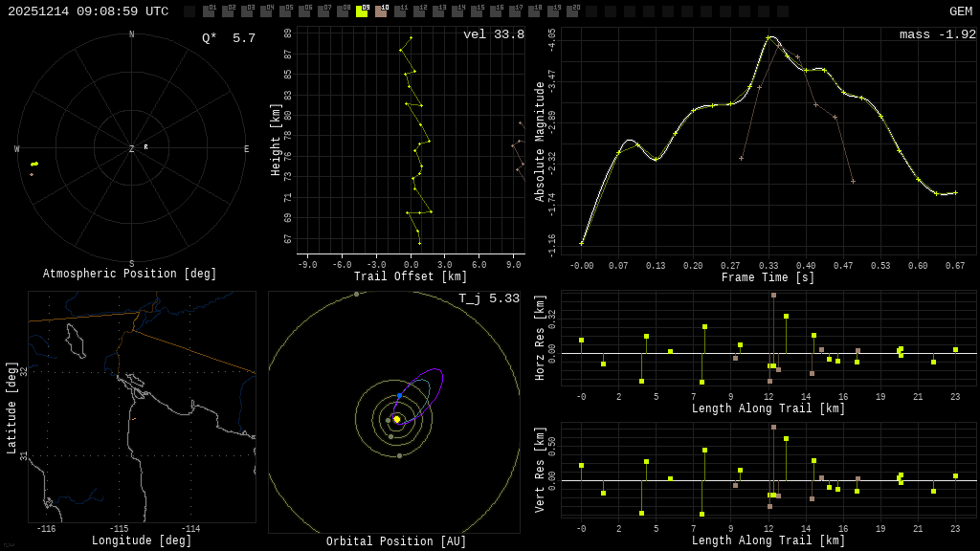Click the GEM shower label
The width and height of the screenshot is (980, 551).
coord(961,11)
